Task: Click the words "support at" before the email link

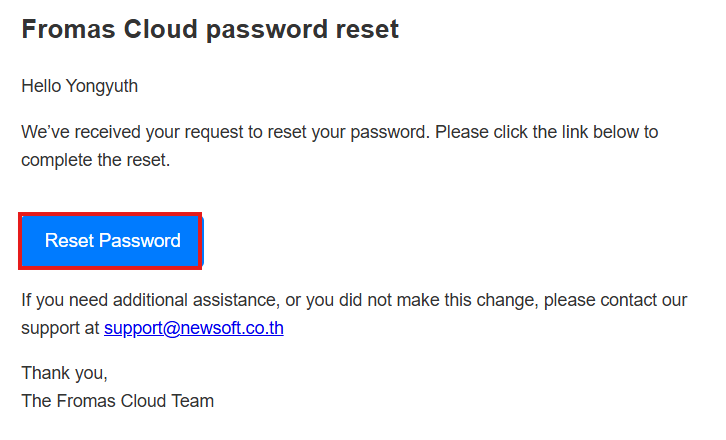Action: pos(60,327)
